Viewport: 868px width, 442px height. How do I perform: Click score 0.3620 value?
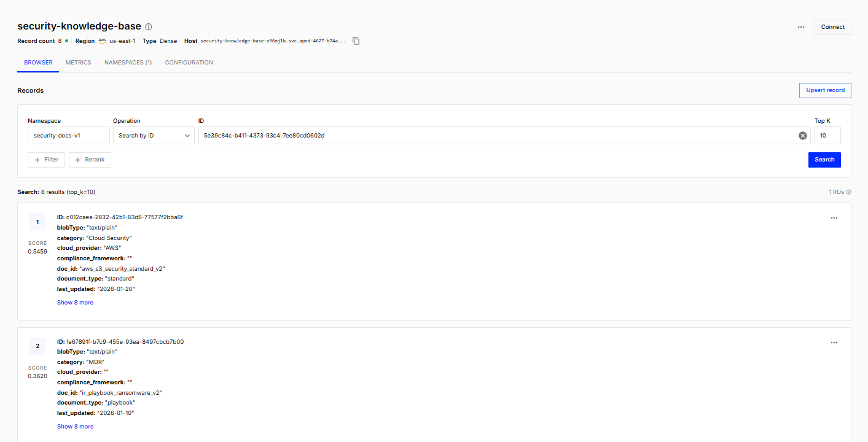point(37,376)
